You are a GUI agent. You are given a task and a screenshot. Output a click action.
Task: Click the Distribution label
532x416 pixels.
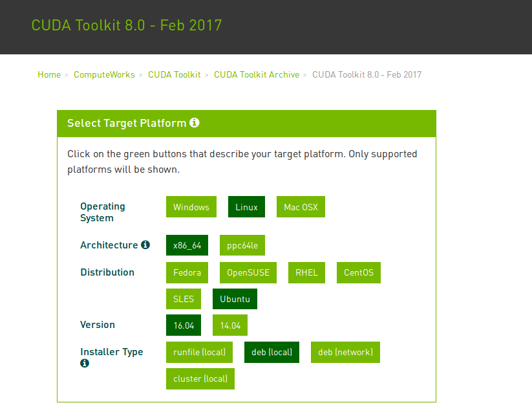pyautogui.click(x=107, y=272)
